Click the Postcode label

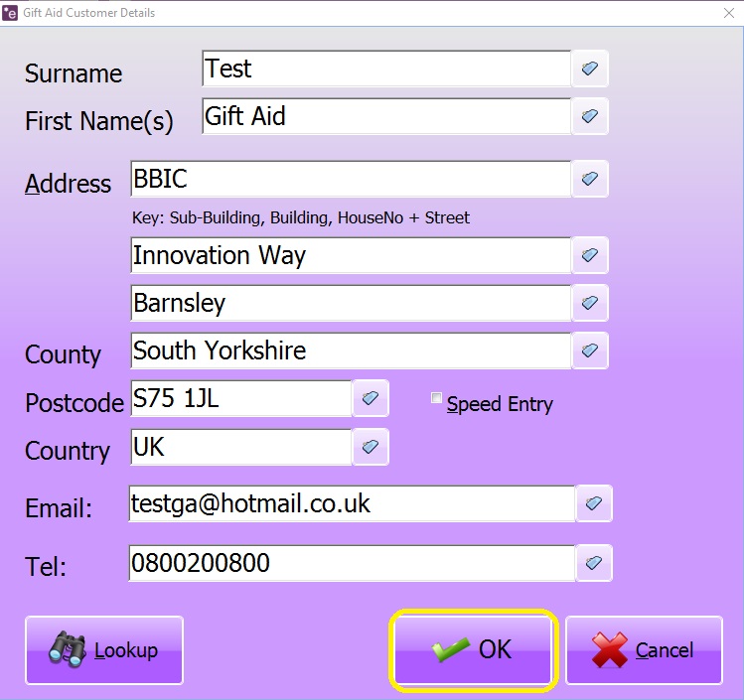point(74,403)
